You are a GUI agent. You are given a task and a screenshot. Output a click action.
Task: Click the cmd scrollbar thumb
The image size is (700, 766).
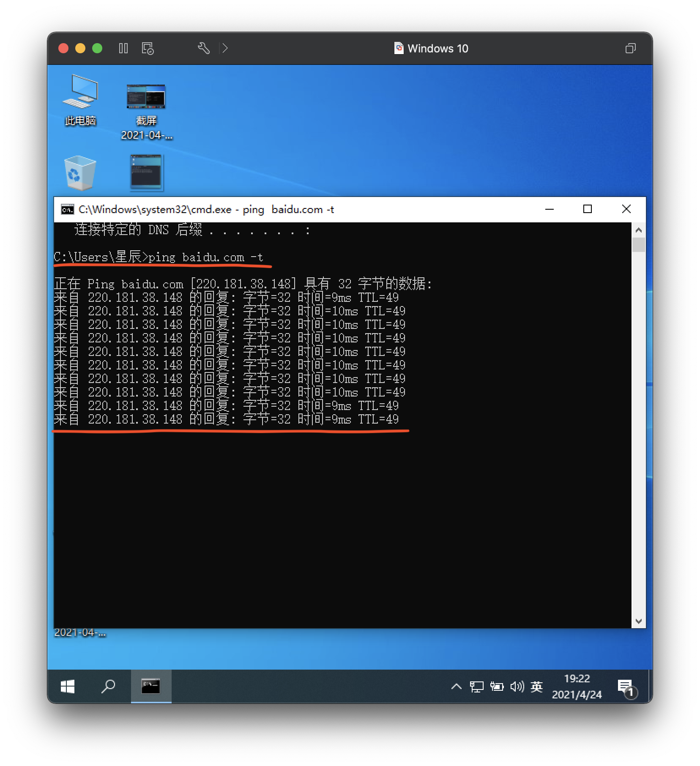[x=639, y=245]
